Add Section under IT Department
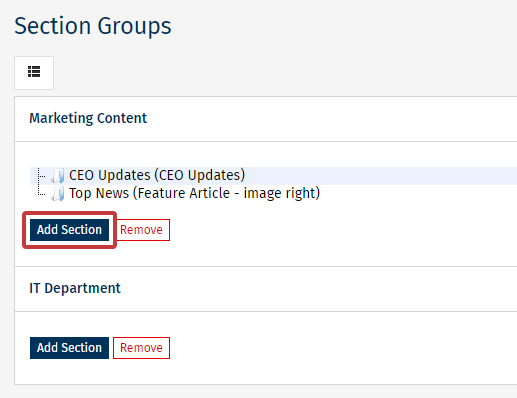 click(69, 348)
